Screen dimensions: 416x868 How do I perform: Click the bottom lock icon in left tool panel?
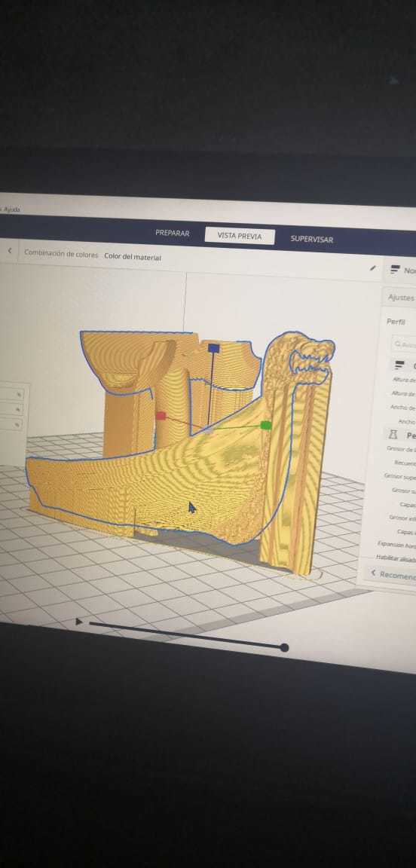19,424
